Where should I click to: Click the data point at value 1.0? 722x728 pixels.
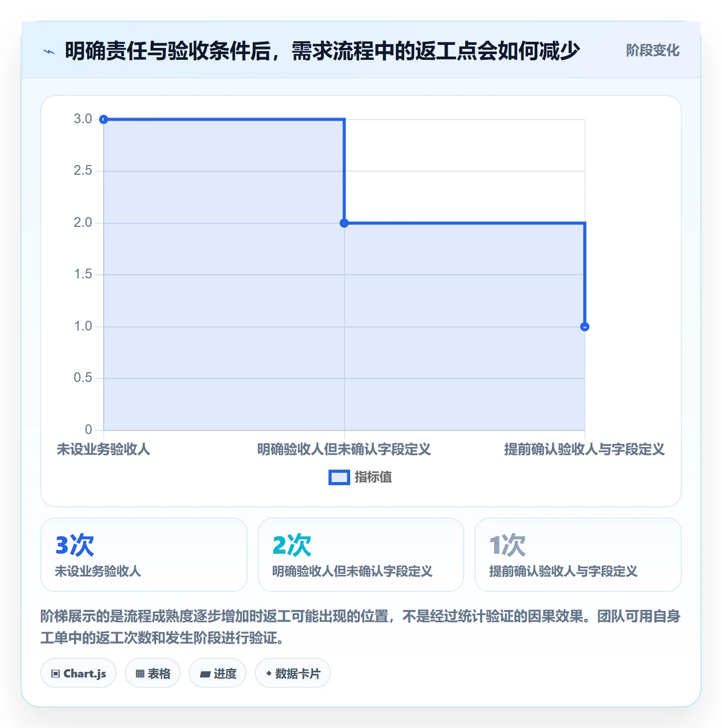pos(585,327)
